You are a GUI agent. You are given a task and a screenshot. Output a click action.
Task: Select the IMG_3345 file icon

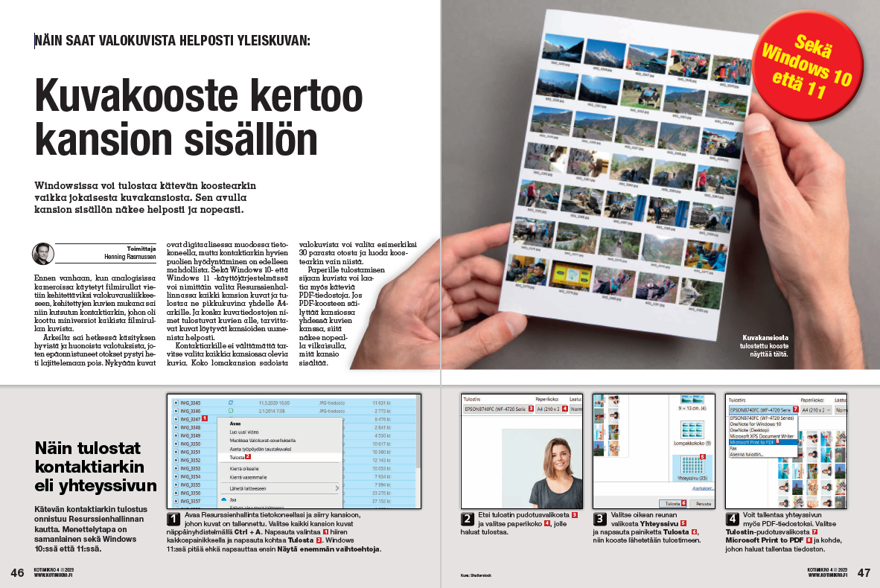coord(176,403)
